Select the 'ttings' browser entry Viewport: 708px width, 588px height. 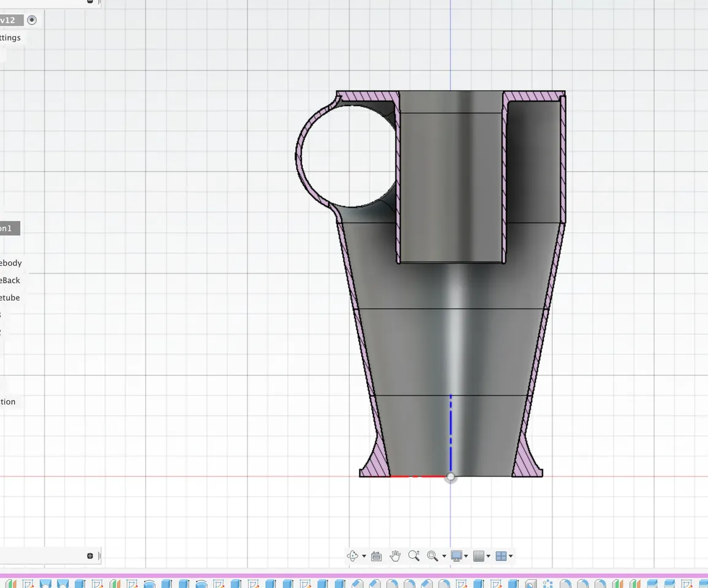pos(10,37)
